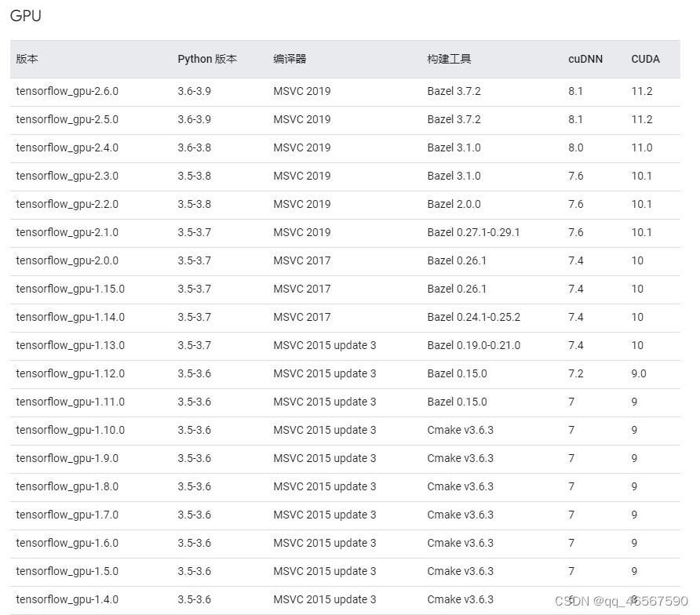
Task: Click Bazel 0.15.0 in tensorflow_gpu-1.11.0 row
Action: (x=458, y=402)
